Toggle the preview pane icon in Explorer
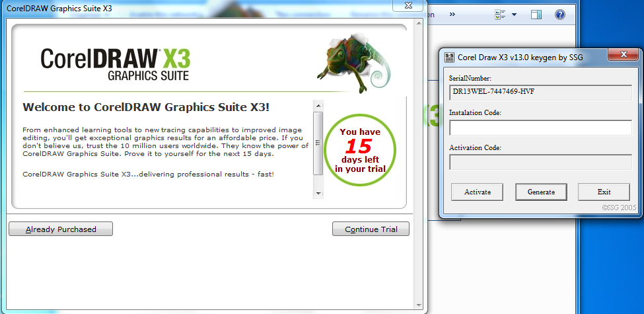Image resolution: width=644 pixels, height=314 pixels. click(x=536, y=15)
